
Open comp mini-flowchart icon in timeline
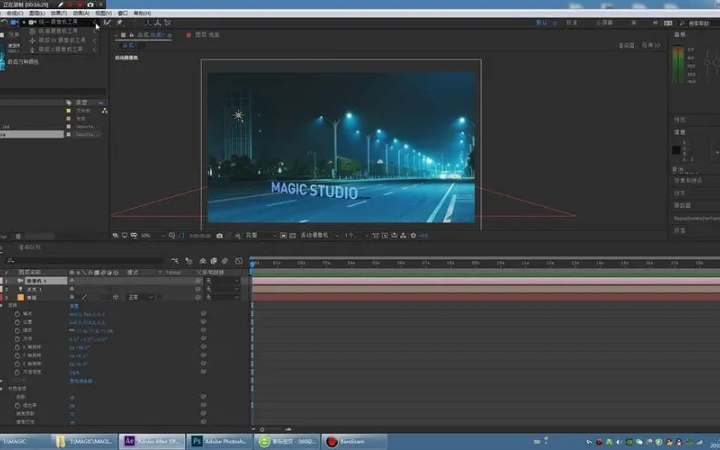(174, 261)
